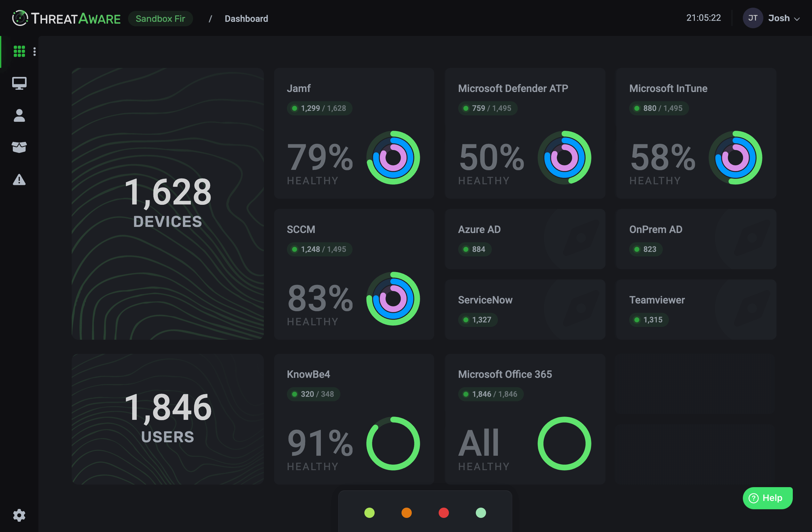Click the JT user avatar
Viewport: 812px width, 532px height.
point(753,18)
